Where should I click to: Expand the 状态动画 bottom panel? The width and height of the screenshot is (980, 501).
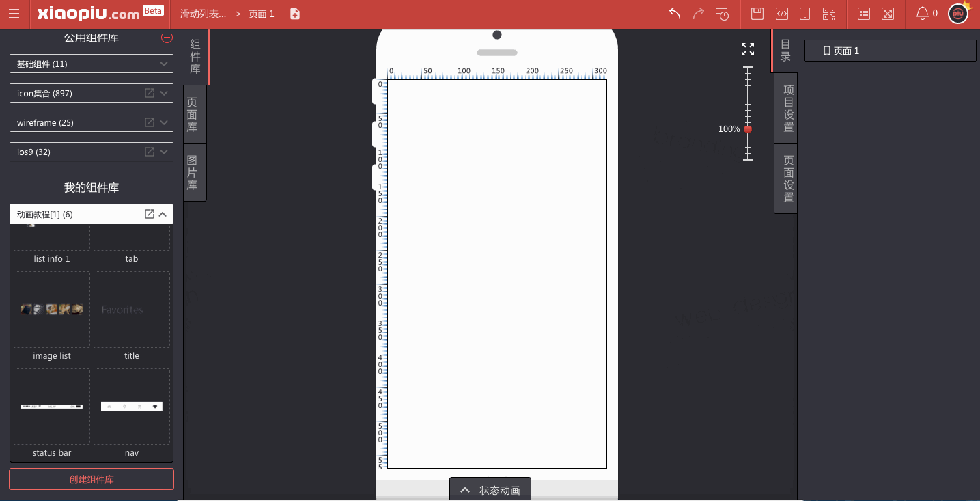[x=490, y=489]
